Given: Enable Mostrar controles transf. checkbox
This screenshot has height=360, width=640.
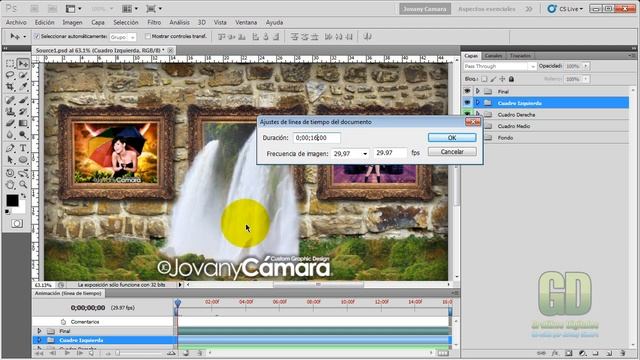Looking at the screenshot, I should click(x=148, y=36).
